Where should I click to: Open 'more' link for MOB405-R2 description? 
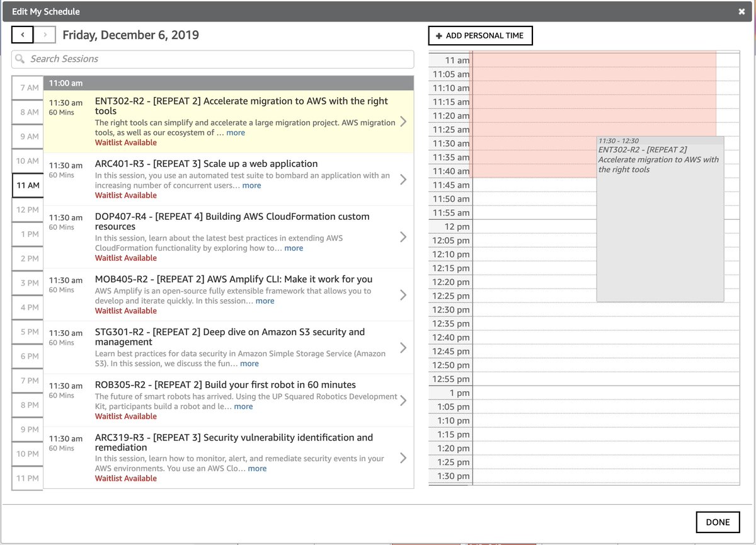265,301
